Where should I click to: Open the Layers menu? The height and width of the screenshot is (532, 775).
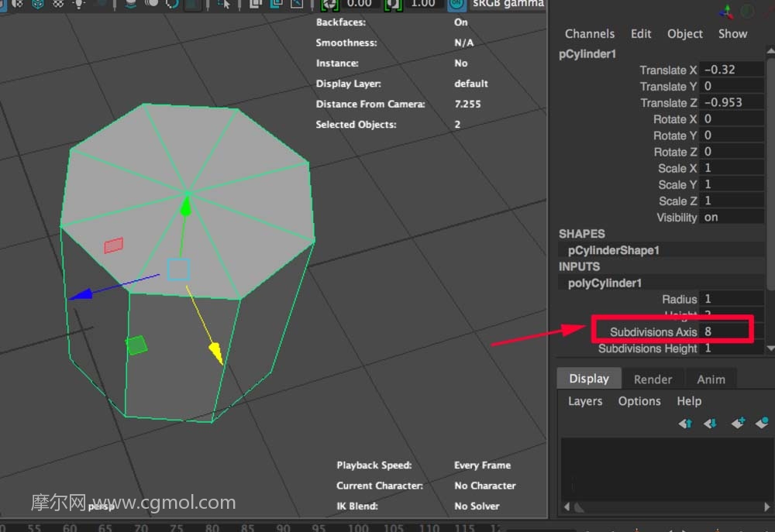pos(584,401)
